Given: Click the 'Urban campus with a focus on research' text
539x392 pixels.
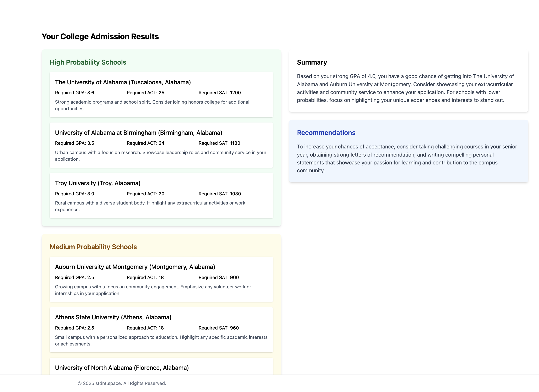Looking at the screenshot, I should point(161,156).
